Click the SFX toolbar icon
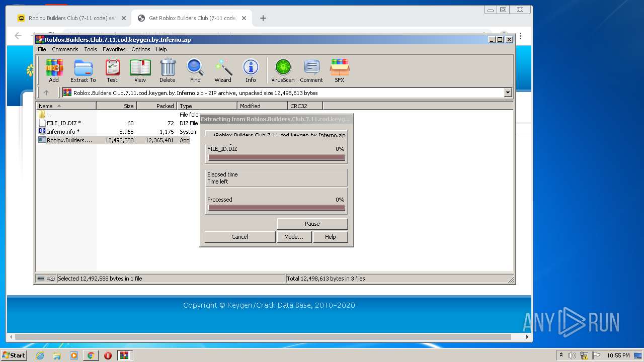This screenshot has height=362, width=644. (340, 70)
